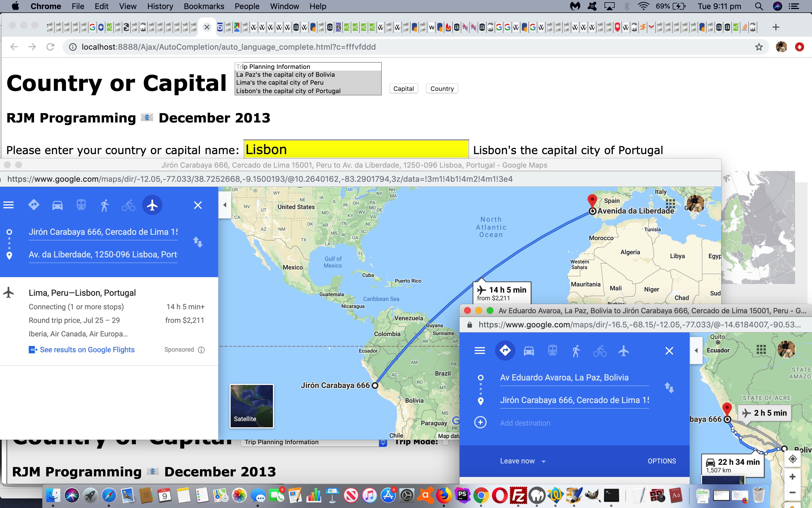Zoom in the La Paz-Lima map

click(793, 477)
